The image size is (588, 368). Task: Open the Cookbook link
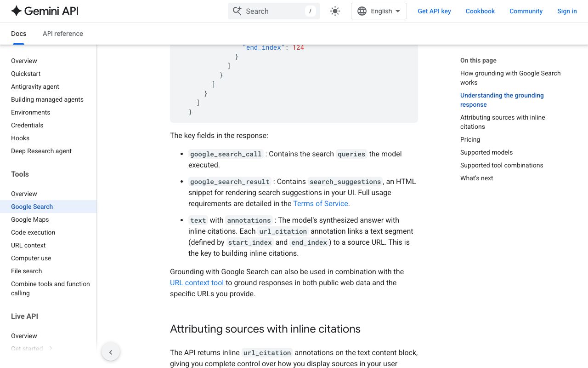(480, 11)
